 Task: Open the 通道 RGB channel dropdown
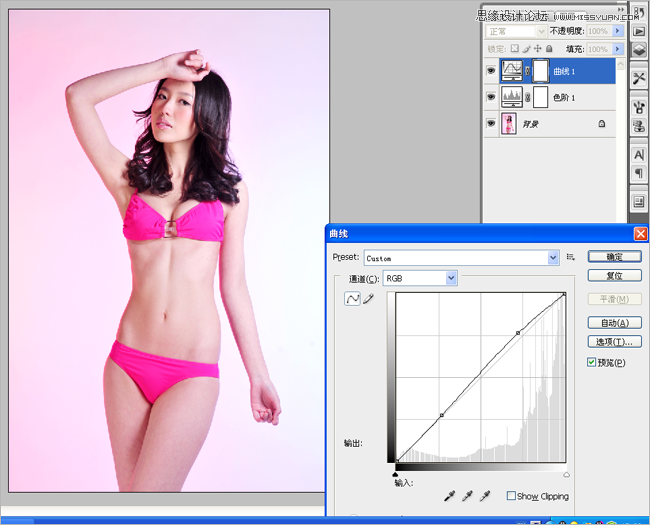(x=420, y=278)
